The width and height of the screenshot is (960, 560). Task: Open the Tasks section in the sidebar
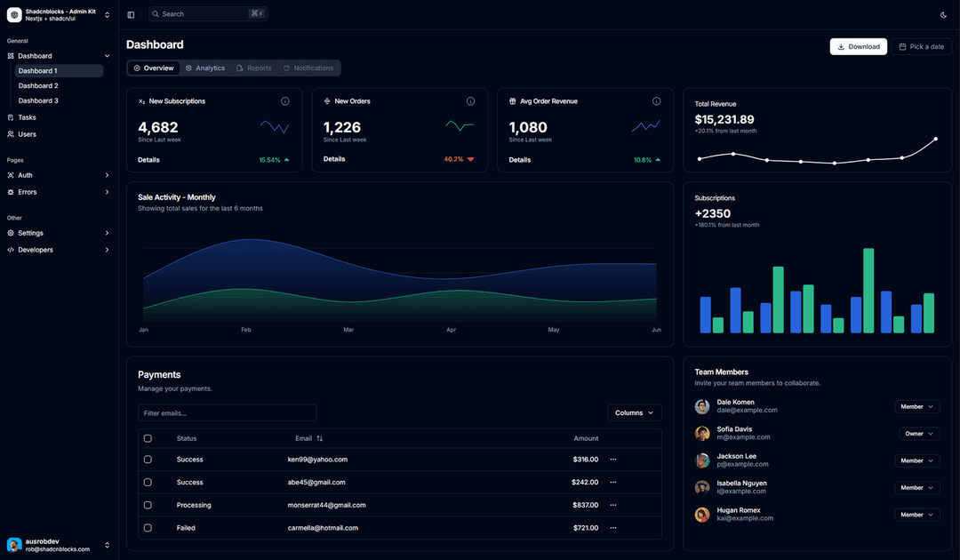[24, 116]
